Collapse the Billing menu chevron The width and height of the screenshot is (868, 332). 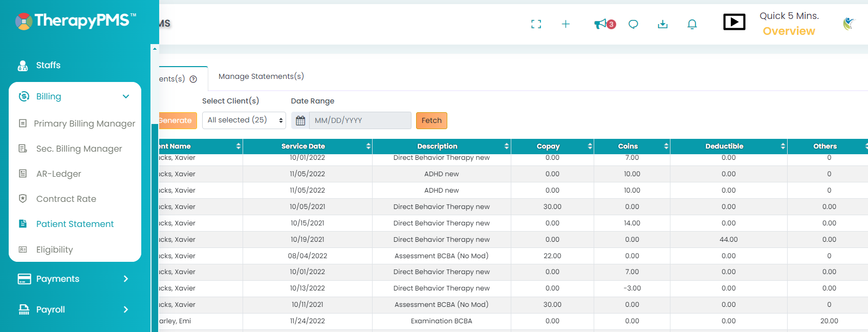coord(126,96)
